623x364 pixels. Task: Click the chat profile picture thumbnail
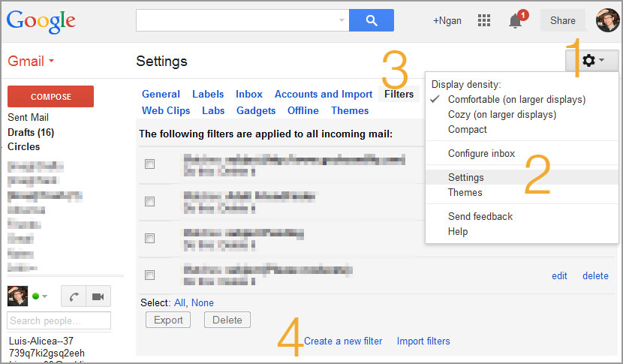17,296
